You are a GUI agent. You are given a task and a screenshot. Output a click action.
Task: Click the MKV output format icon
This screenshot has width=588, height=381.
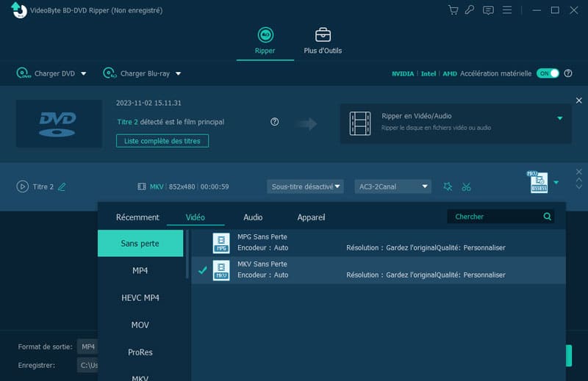coord(539,183)
